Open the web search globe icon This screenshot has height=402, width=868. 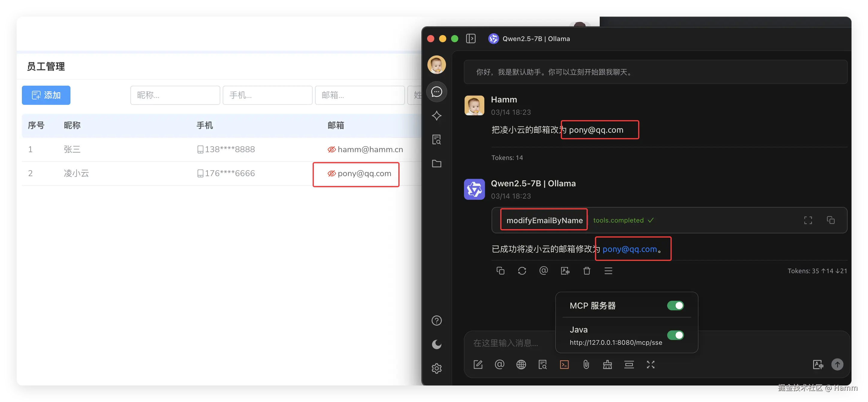pos(521,364)
